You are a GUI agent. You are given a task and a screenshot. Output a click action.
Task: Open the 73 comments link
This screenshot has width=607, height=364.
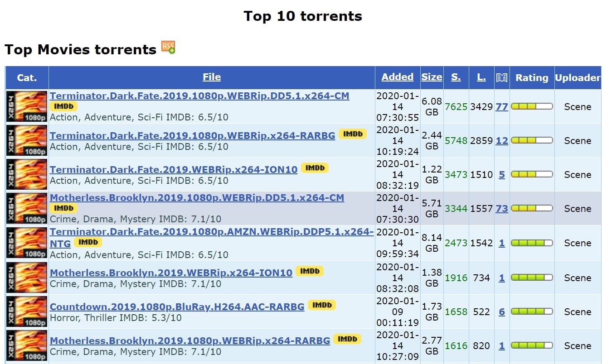pyautogui.click(x=502, y=209)
